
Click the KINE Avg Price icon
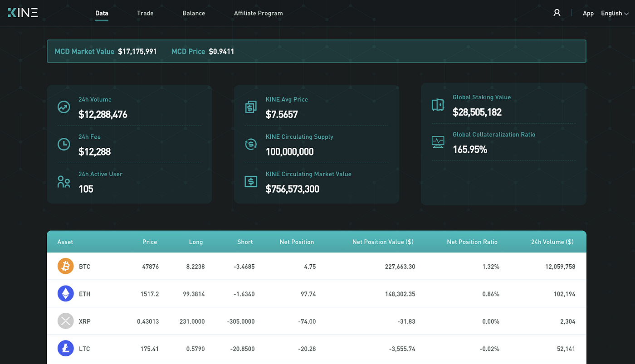[x=251, y=107]
